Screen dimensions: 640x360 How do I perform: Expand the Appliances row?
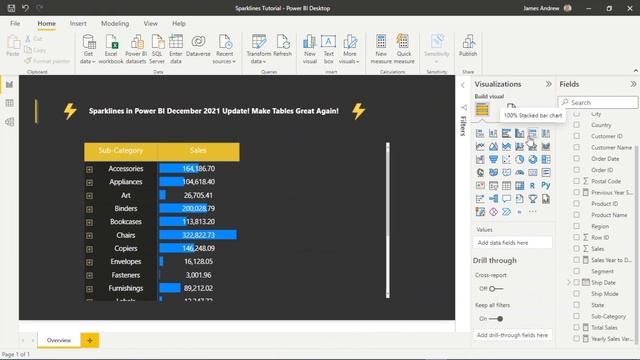pyautogui.click(x=89, y=182)
